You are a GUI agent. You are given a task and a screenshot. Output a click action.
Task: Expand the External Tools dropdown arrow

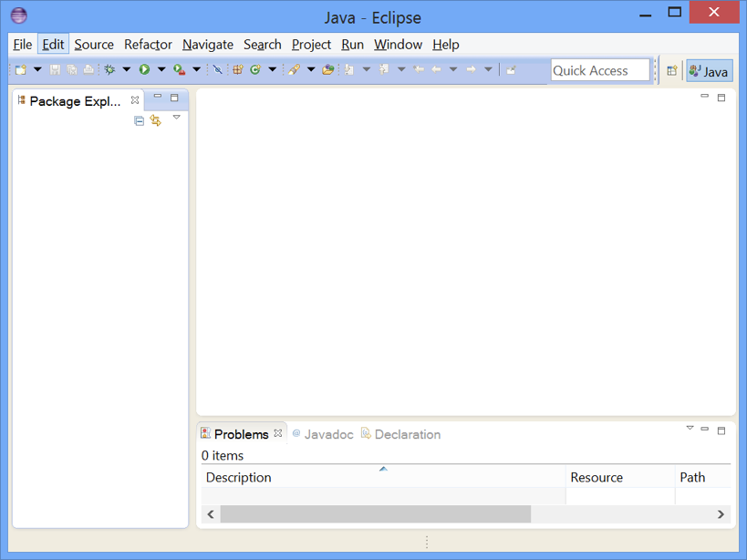click(x=197, y=69)
